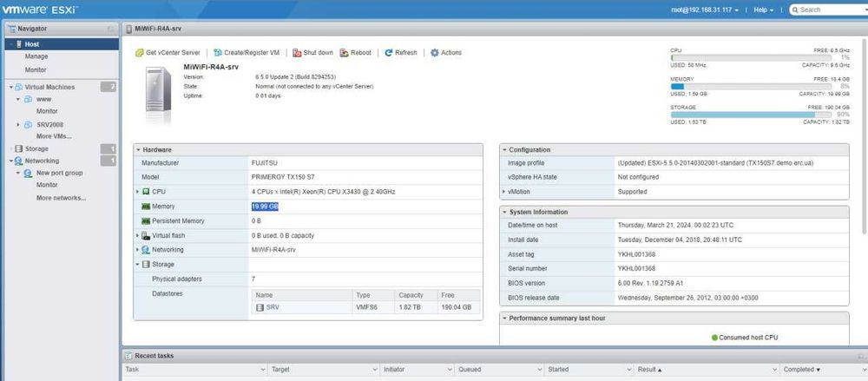Expand the CPU row in Hardware

(x=138, y=192)
